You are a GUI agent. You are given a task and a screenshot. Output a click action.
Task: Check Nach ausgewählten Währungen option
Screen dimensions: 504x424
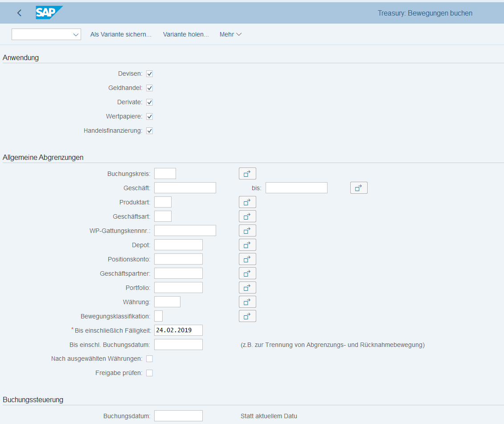tap(150, 359)
